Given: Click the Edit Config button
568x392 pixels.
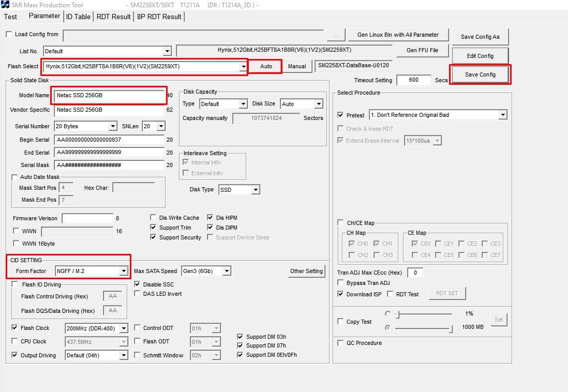Looking at the screenshot, I should 480,56.
